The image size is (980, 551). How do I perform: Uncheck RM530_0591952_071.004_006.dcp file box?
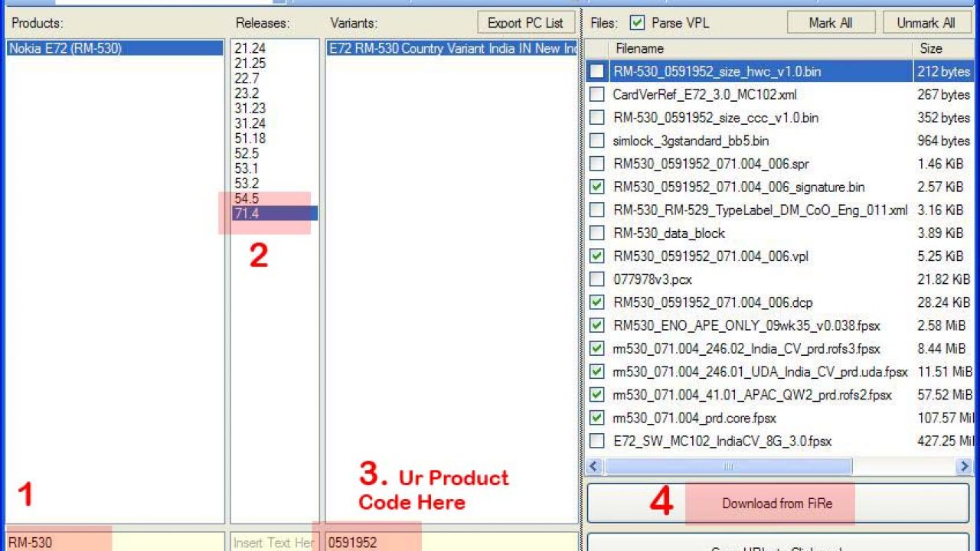pyautogui.click(x=596, y=302)
